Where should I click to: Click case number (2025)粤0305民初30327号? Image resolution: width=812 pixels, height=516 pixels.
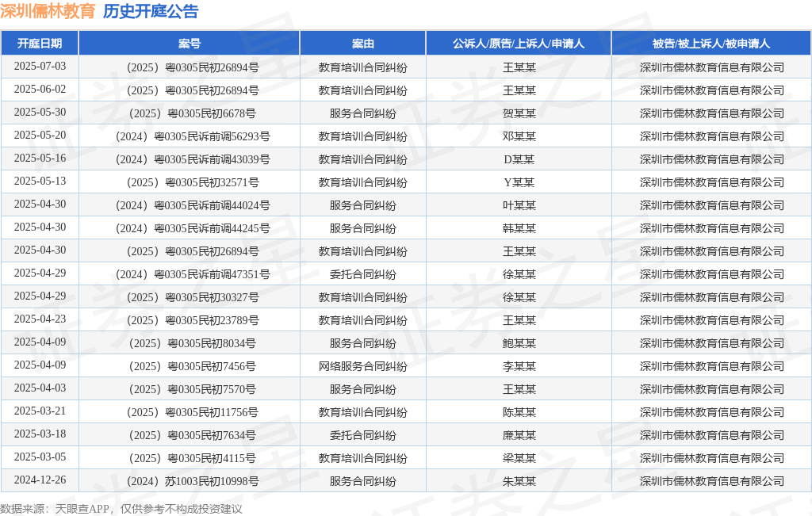tap(193, 297)
